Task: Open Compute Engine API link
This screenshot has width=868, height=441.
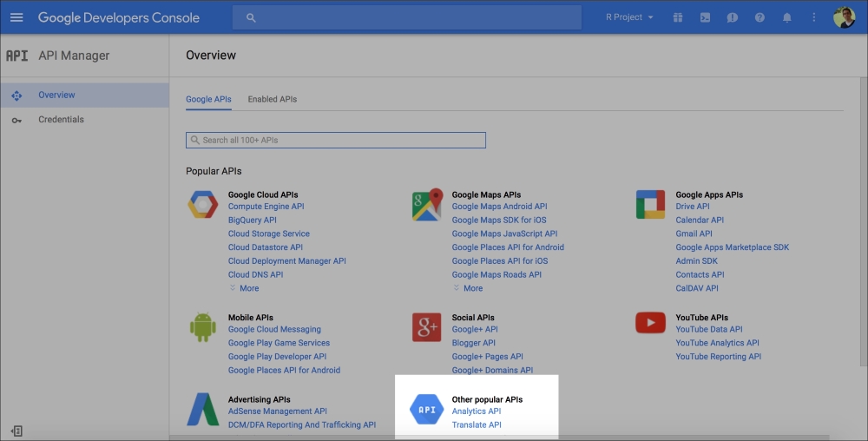Action: 266,207
